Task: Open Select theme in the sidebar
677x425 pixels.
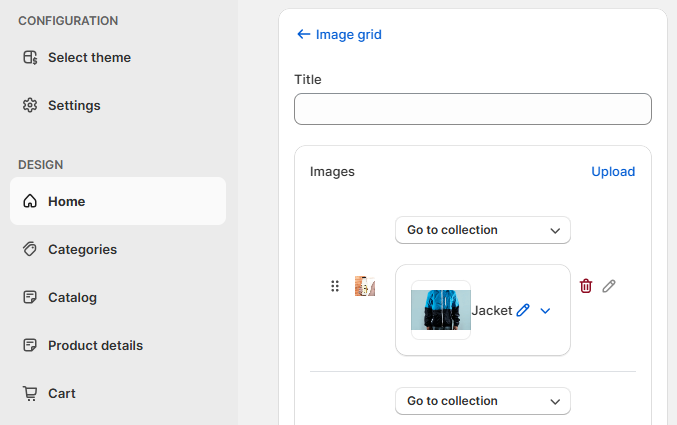Action: tap(118, 57)
